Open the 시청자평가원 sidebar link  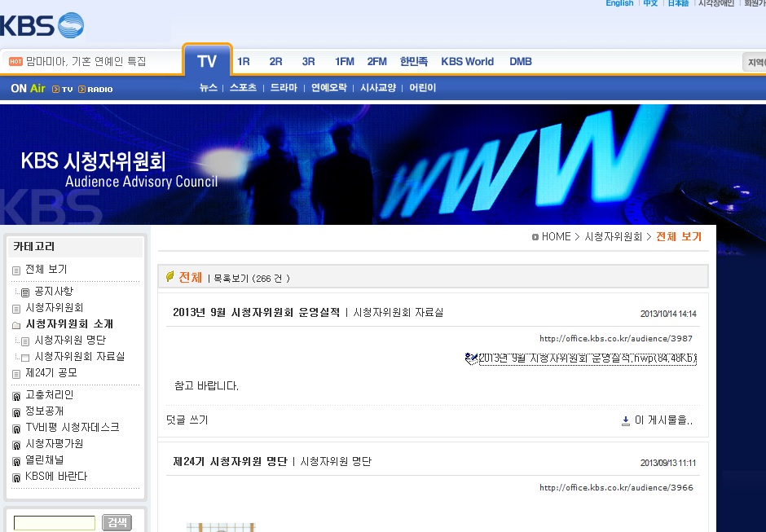(55, 443)
